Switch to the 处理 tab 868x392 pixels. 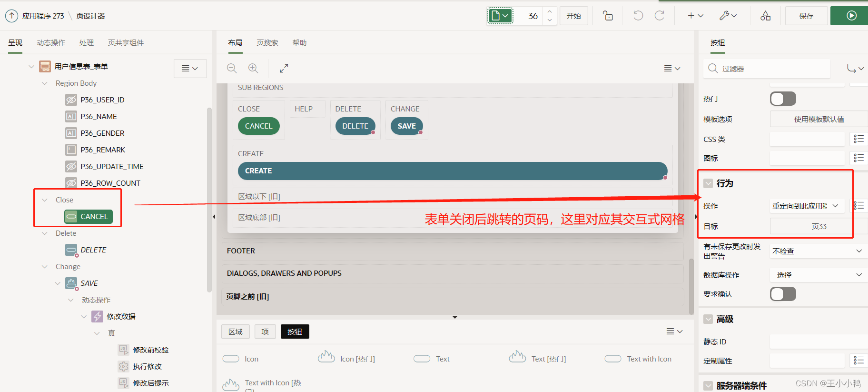[x=87, y=42]
